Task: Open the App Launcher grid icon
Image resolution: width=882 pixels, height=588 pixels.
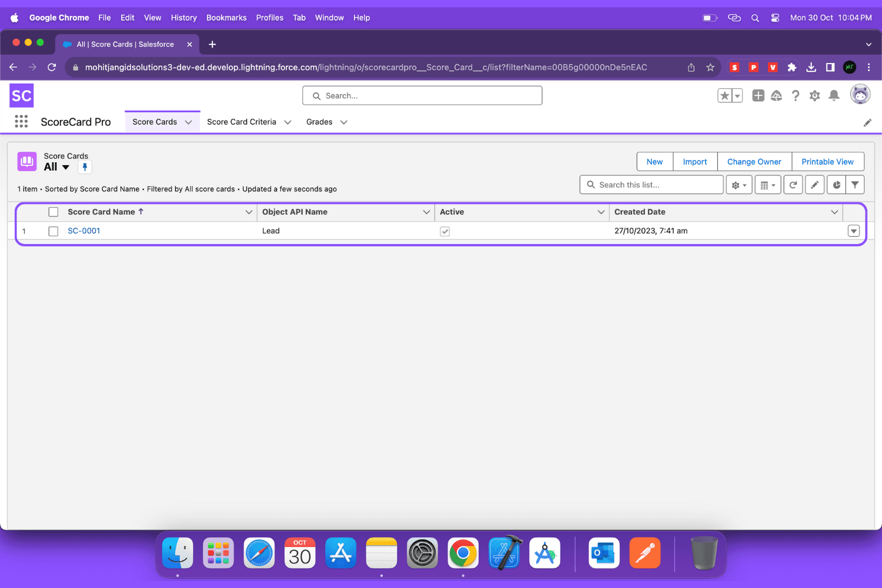Action: click(x=21, y=122)
